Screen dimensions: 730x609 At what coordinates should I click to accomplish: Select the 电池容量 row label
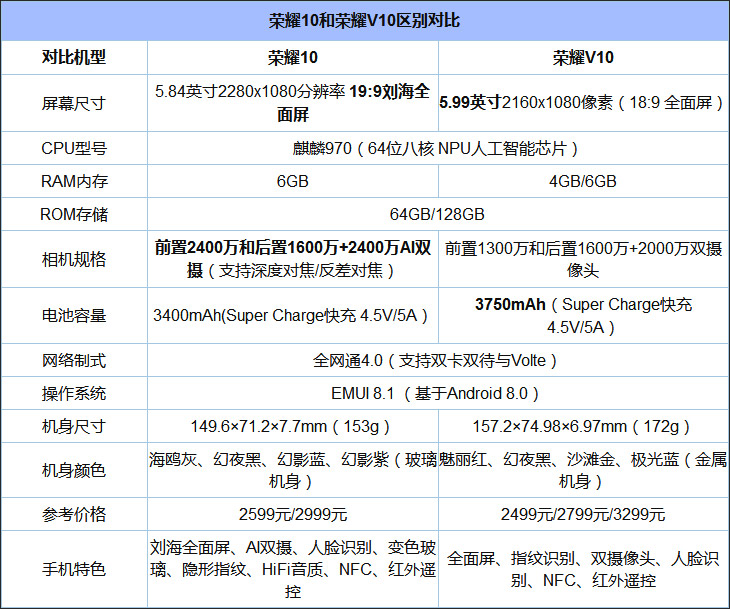[x=74, y=315]
